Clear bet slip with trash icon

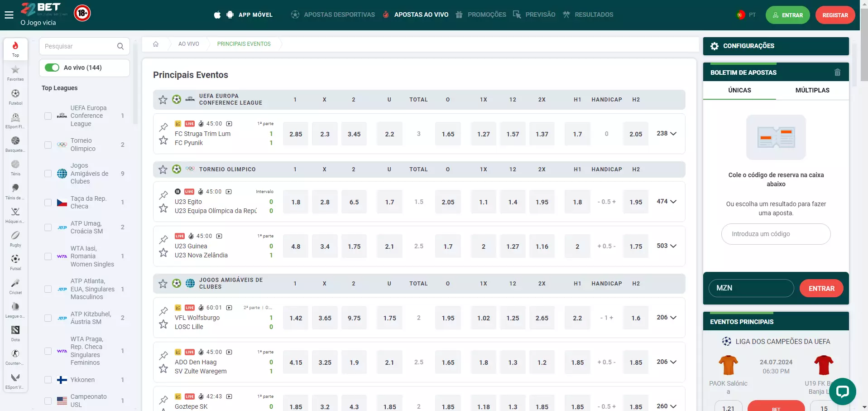click(x=837, y=73)
